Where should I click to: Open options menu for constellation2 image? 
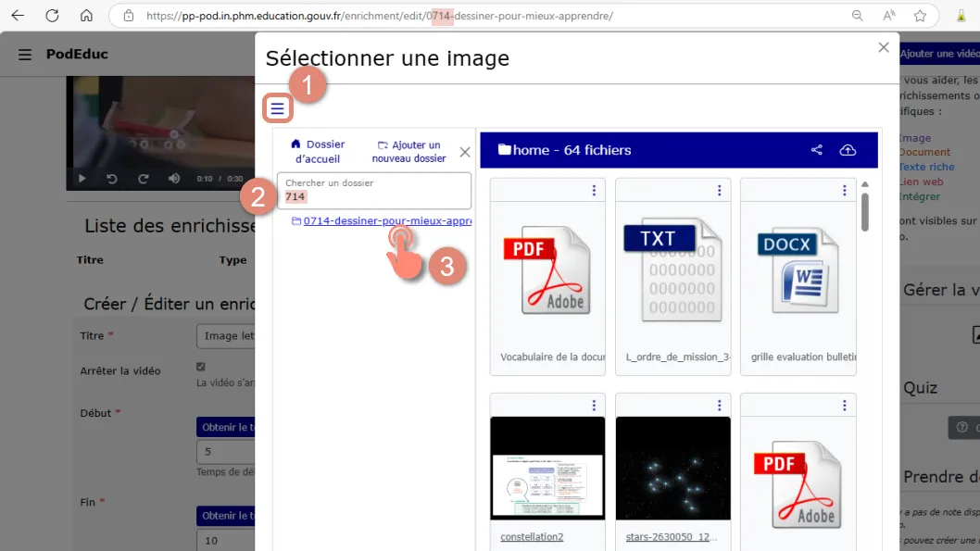[594, 406]
